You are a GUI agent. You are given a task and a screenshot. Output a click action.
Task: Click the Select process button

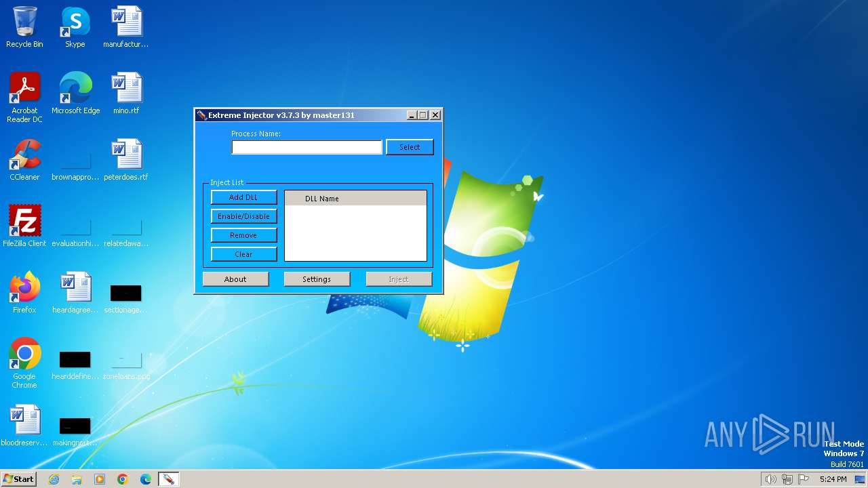click(410, 147)
